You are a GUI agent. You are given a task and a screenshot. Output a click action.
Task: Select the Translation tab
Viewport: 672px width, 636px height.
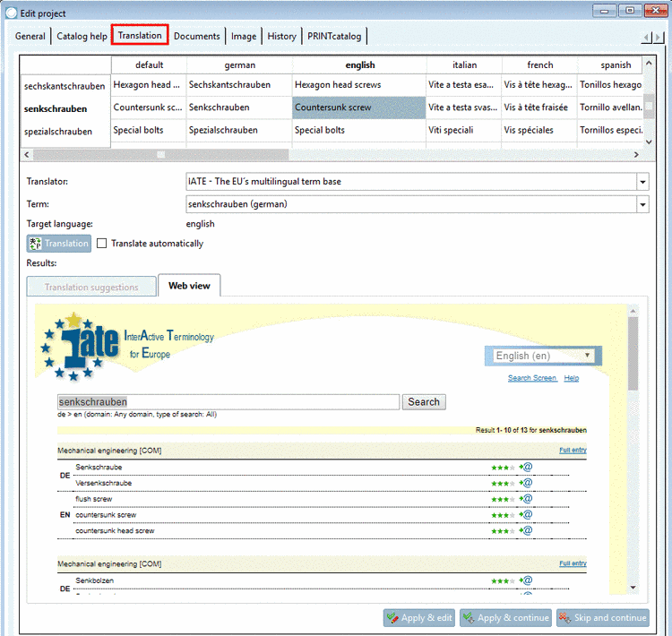(140, 36)
